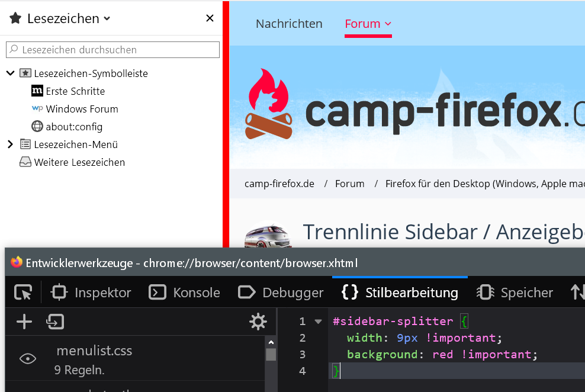Open the Forum menu

pos(368,24)
